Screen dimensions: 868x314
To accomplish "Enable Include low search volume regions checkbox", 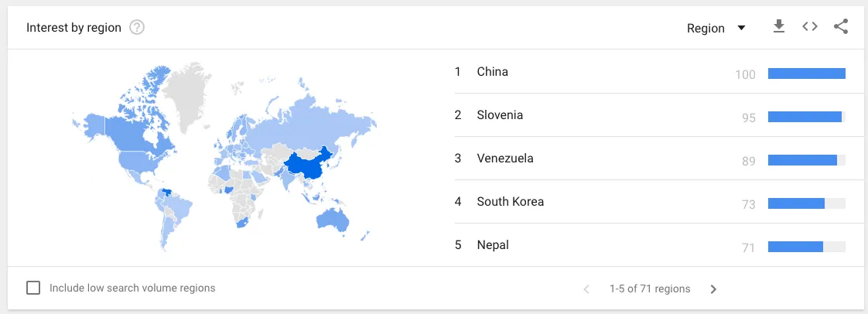I will click(x=33, y=288).
